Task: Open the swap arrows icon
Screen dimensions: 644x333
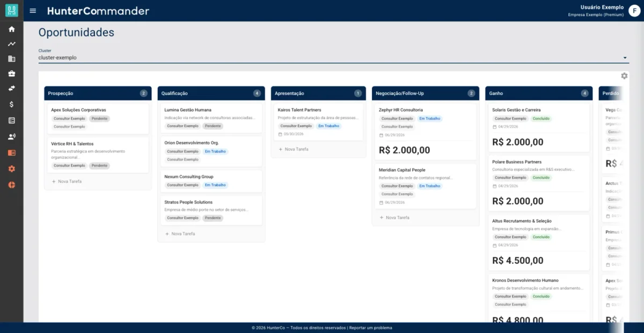Action: point(11,88)
